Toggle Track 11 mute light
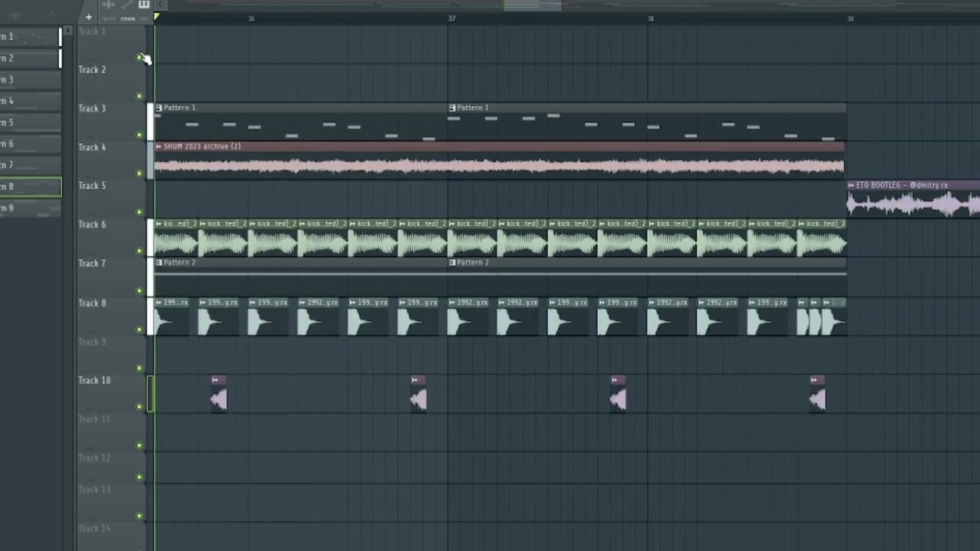This screenshot has width=980, height=551. tap(139, 445)
